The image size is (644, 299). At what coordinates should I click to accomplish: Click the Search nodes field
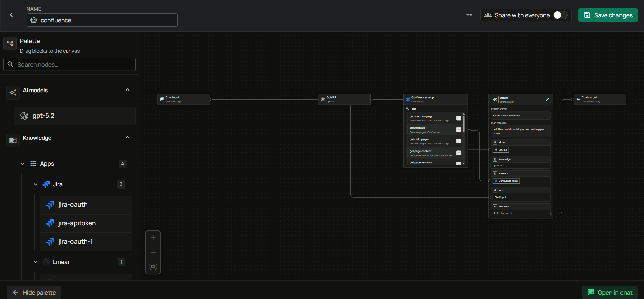69,64
